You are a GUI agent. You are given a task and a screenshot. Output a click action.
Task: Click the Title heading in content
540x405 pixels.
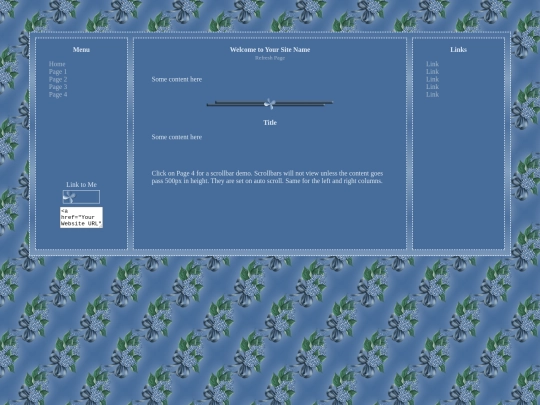point(270,123)
